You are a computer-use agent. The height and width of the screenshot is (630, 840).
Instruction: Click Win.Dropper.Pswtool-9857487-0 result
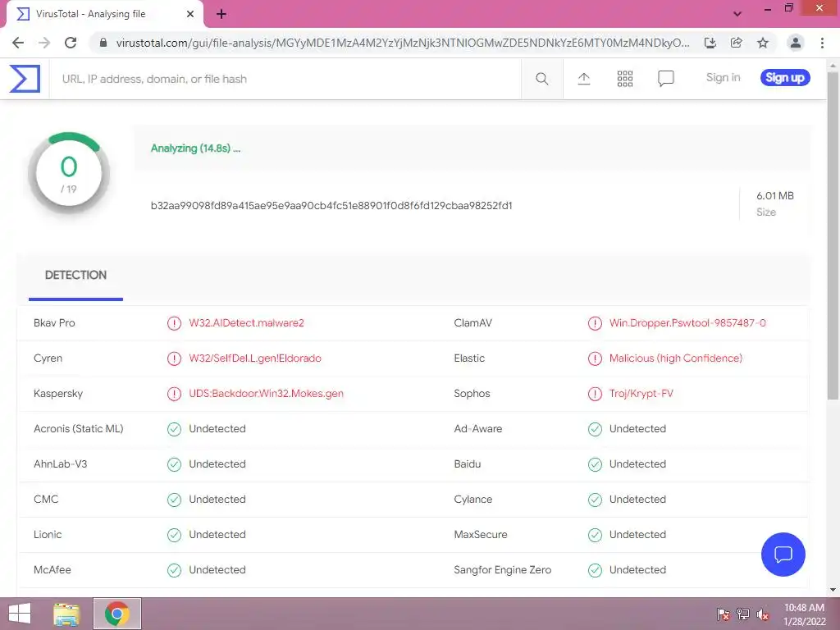687,323
